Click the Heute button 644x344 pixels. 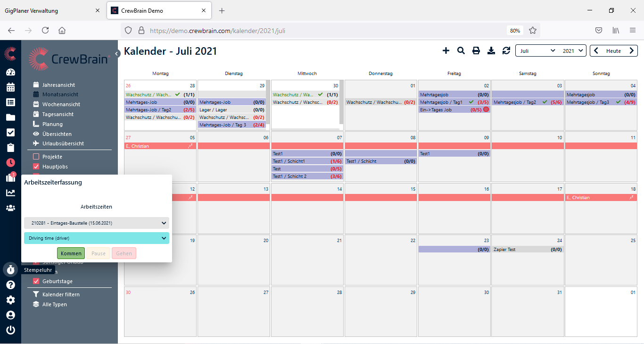pyautogui.click(x=613, y=50)
